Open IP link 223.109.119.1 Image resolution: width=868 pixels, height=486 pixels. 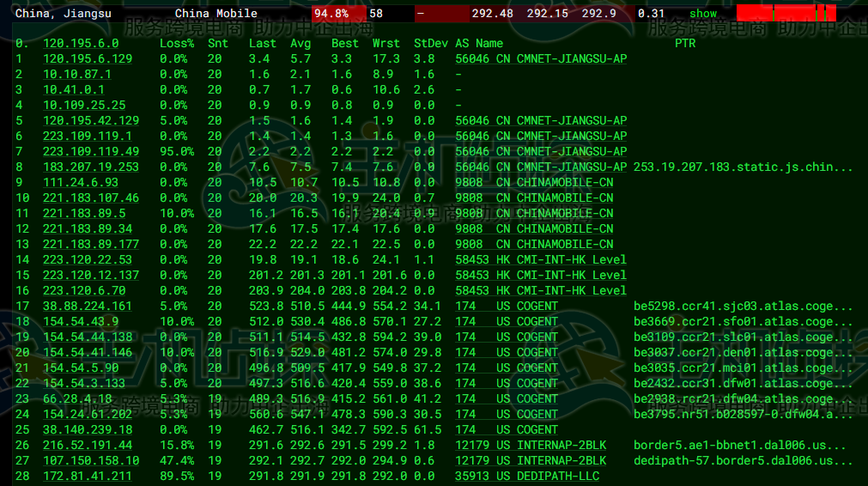click(x=88, y=137)
